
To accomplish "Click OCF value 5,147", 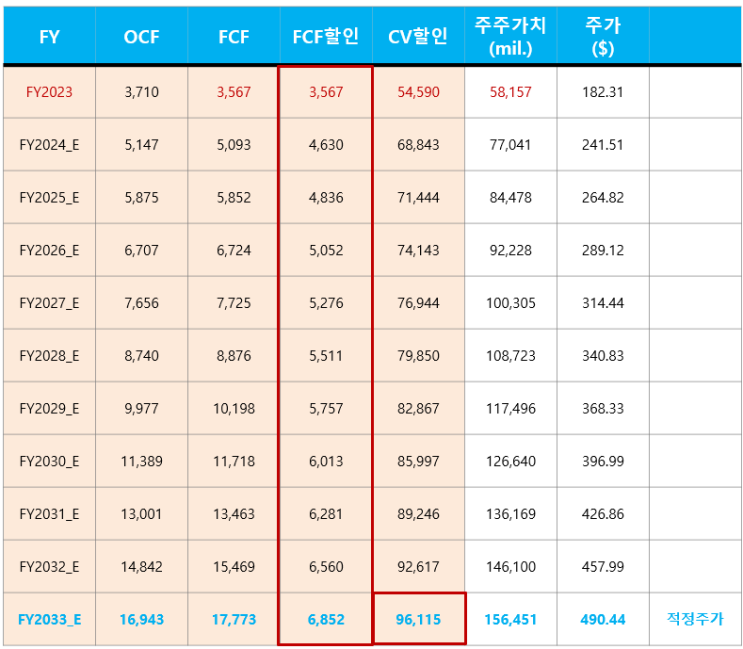I will point(141,144).
